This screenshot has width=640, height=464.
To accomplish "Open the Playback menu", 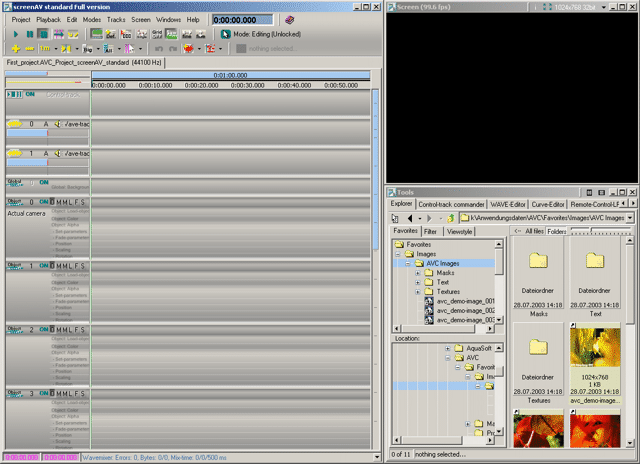I will pyautogui.click(x=49, y=20).
